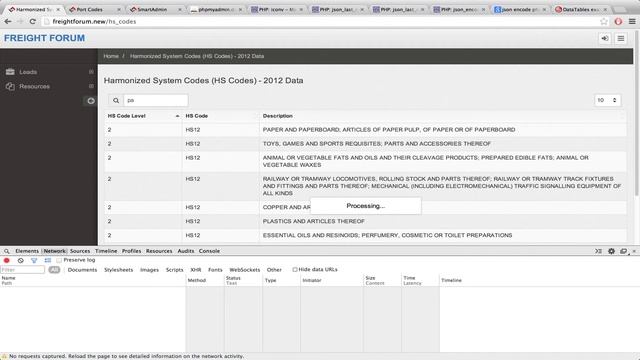640x360 pixels.
Task: Expand the Resources sidebar section
Action: [x=91, y=86]
